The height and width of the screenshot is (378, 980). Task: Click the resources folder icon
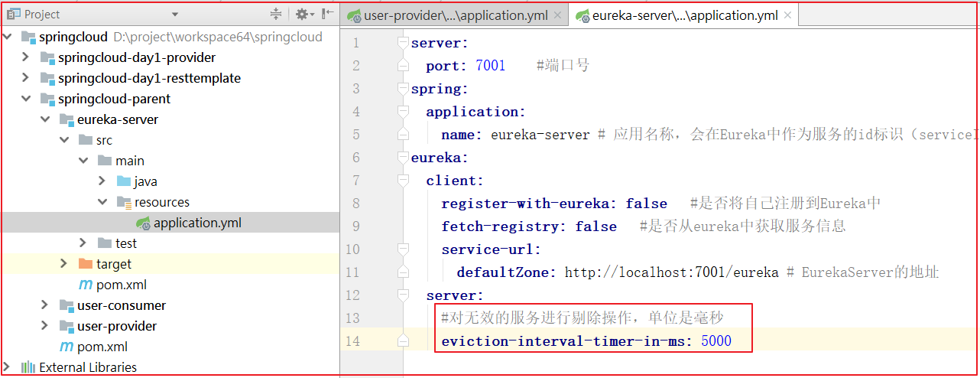124,202
